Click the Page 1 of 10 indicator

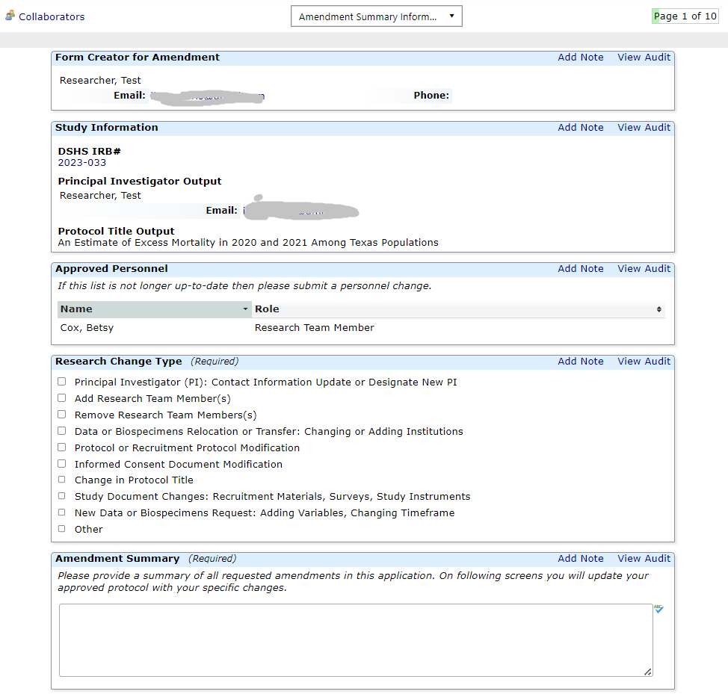(x=685, y=15)
